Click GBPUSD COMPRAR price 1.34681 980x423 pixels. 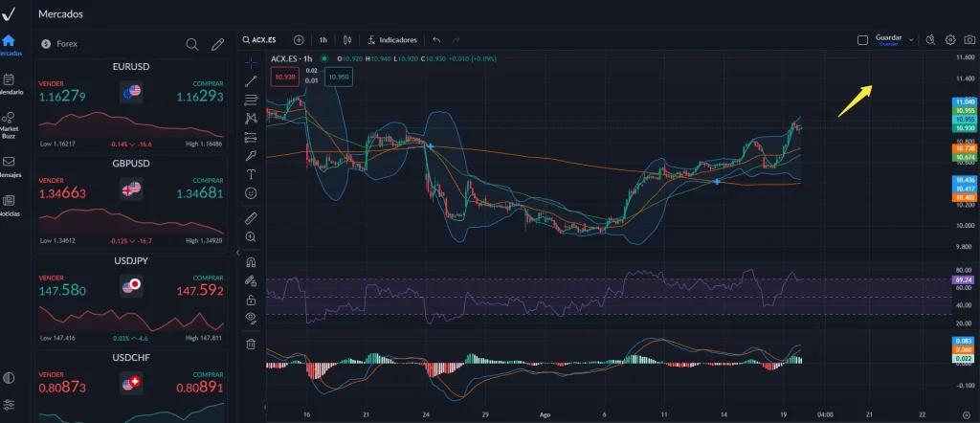coord(199,193)
